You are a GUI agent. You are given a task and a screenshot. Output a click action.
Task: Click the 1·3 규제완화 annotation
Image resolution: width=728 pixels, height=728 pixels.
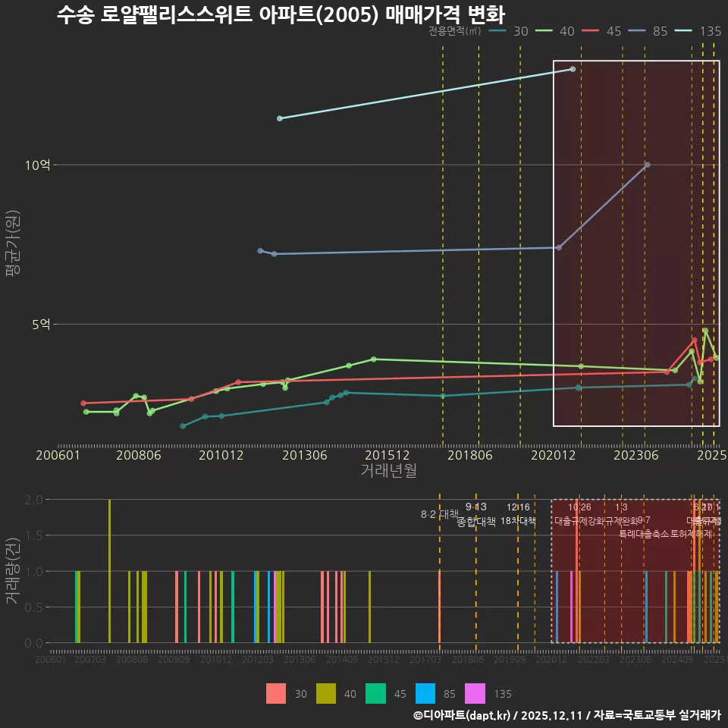coord(620,514)
